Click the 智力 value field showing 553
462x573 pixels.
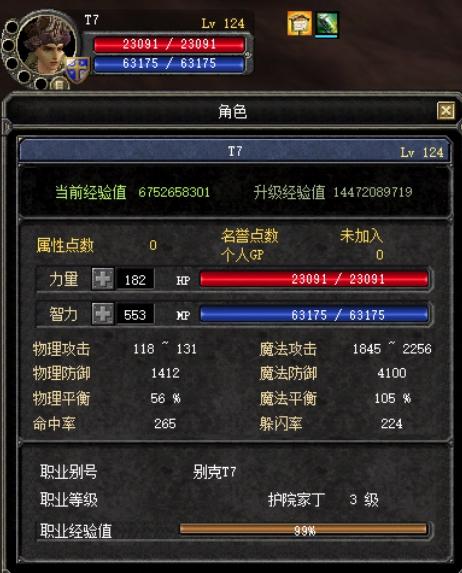click(135, 314)
